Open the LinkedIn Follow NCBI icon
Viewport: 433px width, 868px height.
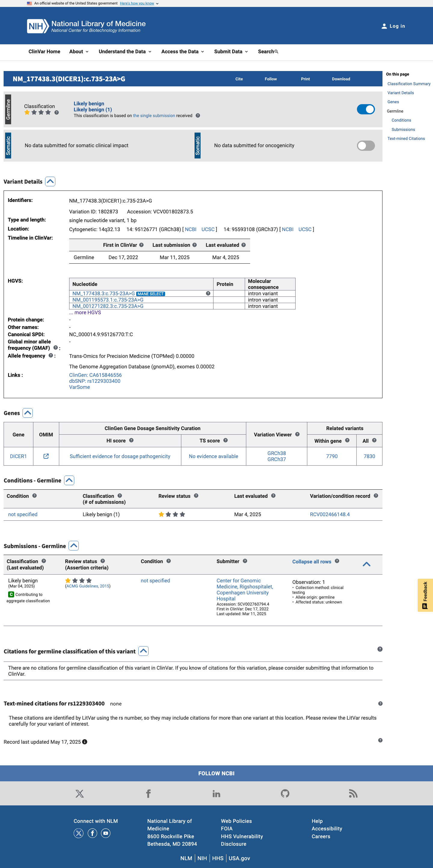tap(216, 794)
